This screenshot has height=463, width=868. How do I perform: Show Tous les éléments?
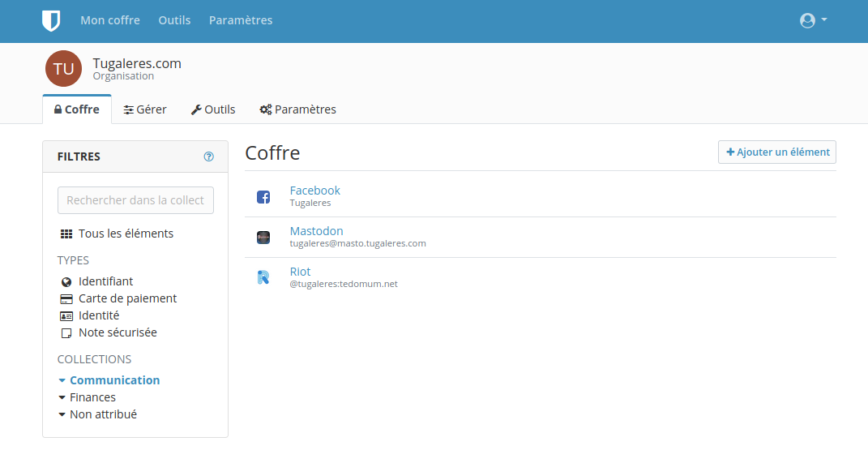(x=126, y=234)
